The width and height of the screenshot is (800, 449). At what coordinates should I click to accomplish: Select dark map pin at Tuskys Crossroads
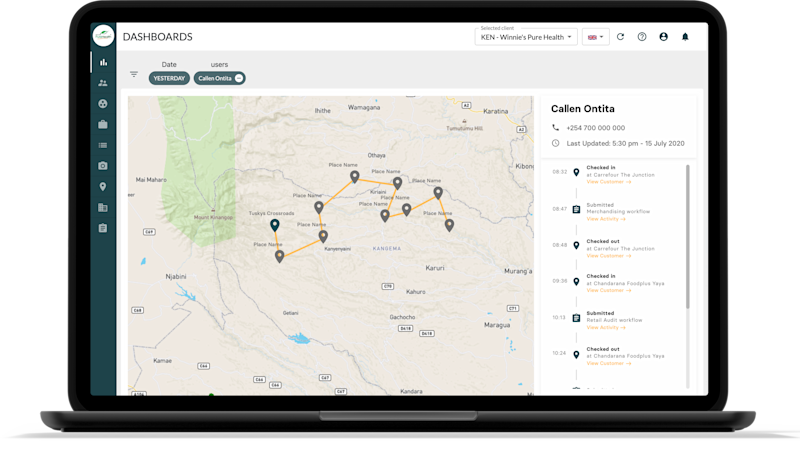click(x=274, y=224)
